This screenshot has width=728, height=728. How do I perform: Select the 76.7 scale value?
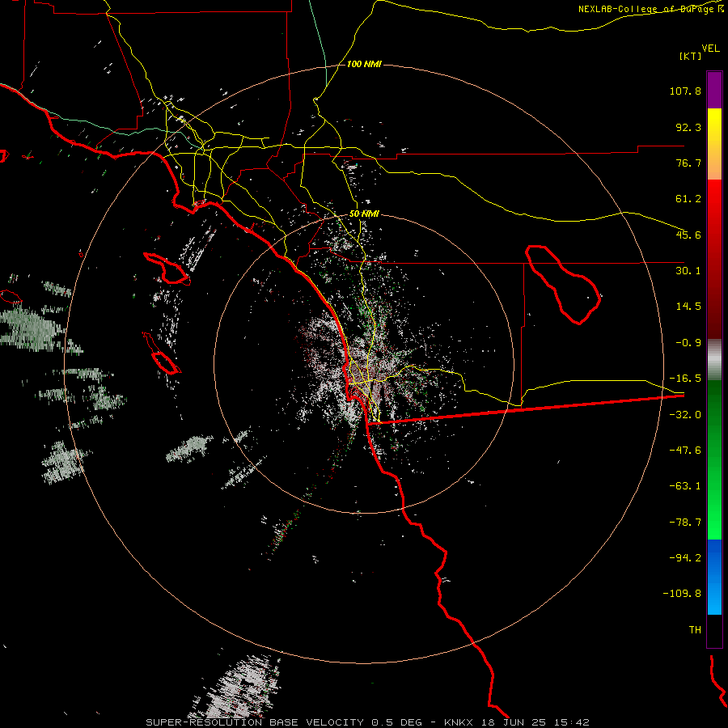pos(688,163)
